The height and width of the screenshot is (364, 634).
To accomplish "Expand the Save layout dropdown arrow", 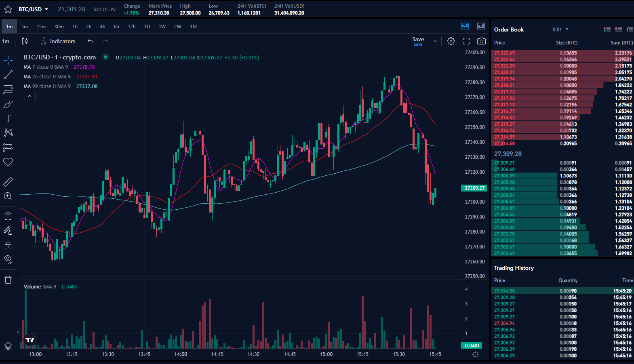I will tap(436, 41).
